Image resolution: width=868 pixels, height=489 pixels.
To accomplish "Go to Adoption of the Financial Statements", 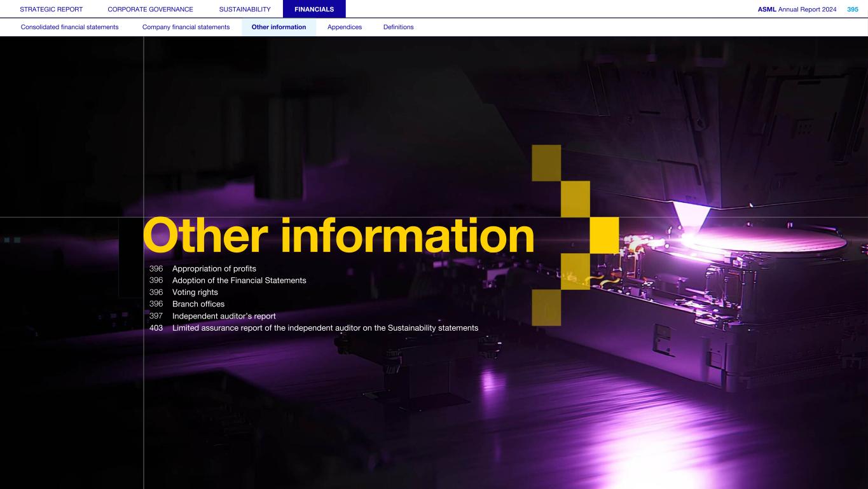I will click(239, 280).
